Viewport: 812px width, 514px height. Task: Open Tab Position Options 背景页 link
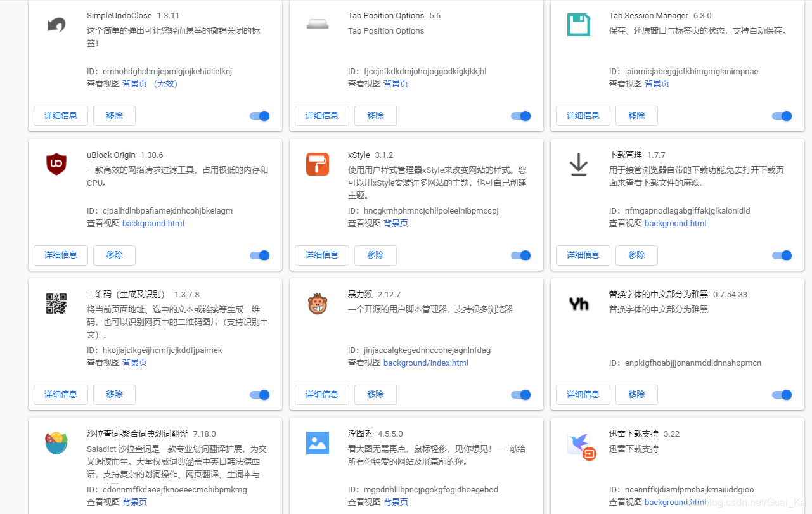396,84
